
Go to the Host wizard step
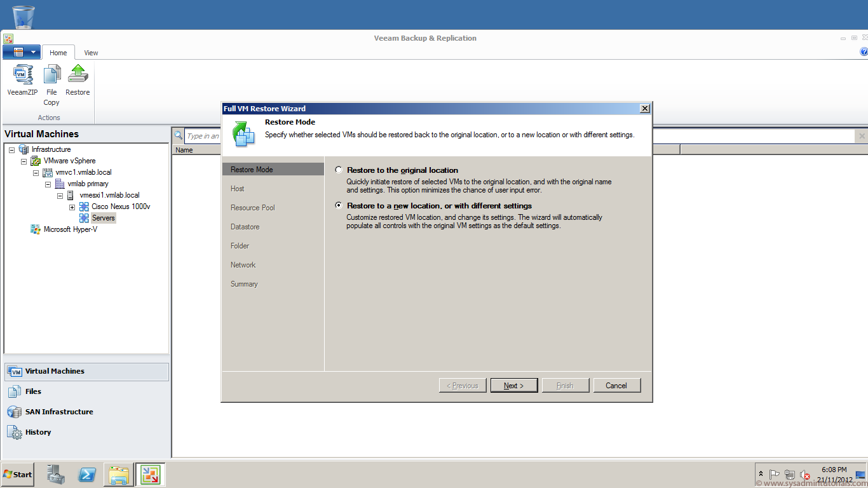click(238, 189)
